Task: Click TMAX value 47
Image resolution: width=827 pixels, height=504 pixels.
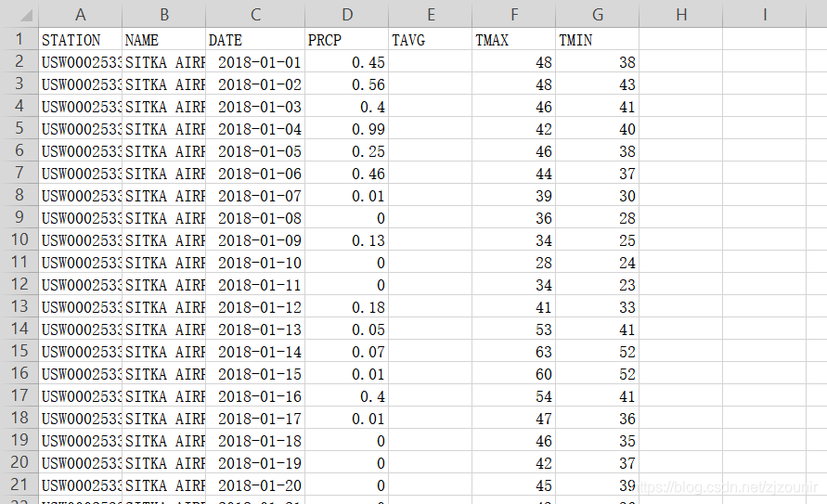Action: tap(513, 419)
